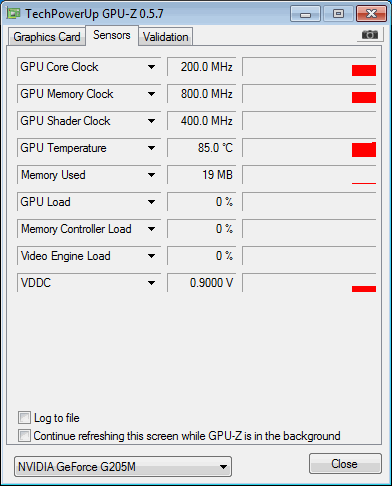
Task: Click the GPU-Z app icon in title bar
Action: click(14, 14)
